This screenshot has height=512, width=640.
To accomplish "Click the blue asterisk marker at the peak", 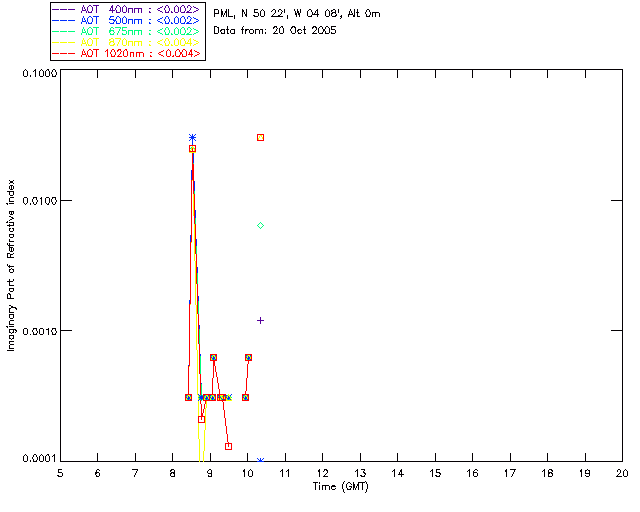I will [x=192, y=138].
